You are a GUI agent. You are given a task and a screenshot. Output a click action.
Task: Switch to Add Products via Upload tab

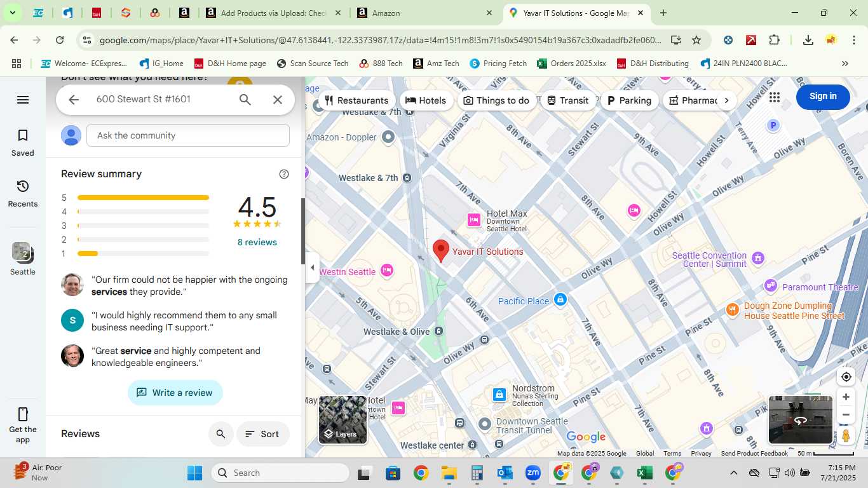tap(273, 13)
